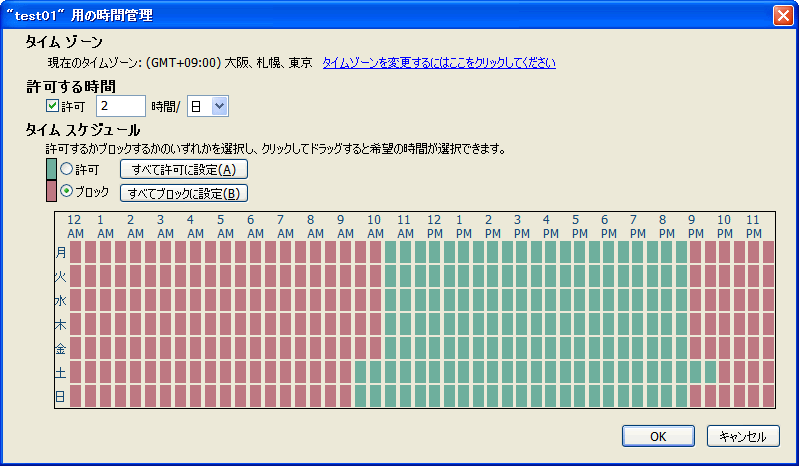This screenshot has width=799, height=466.
Task: Close the test01 time management dialog
Action: [783, 15]
